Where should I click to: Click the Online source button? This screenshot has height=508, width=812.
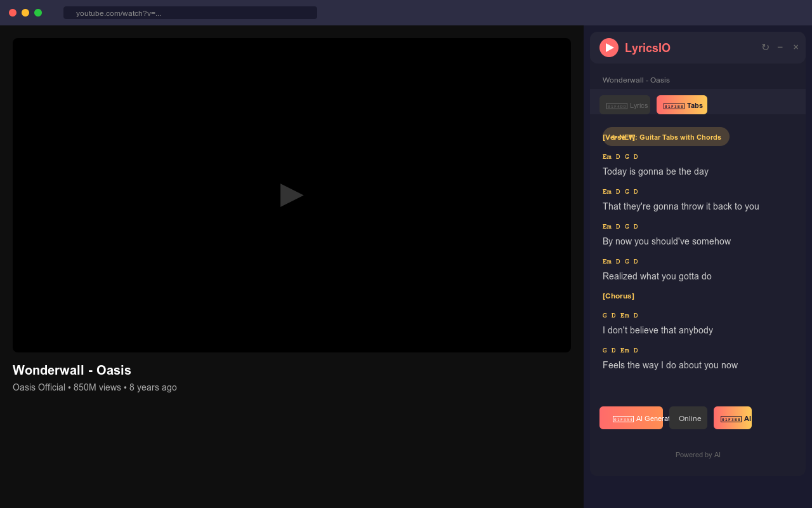tap(688, 418)
